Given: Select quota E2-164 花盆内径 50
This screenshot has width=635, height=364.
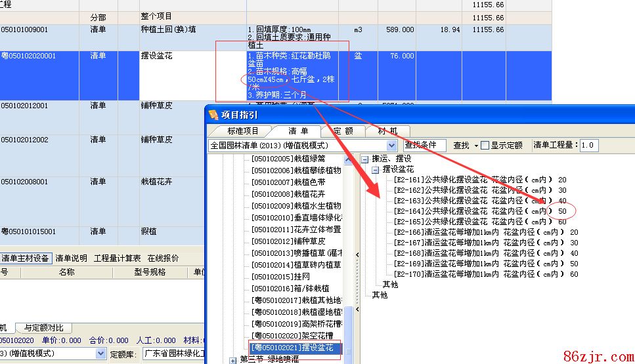Looking at the screenshot, I should point(479,211).
